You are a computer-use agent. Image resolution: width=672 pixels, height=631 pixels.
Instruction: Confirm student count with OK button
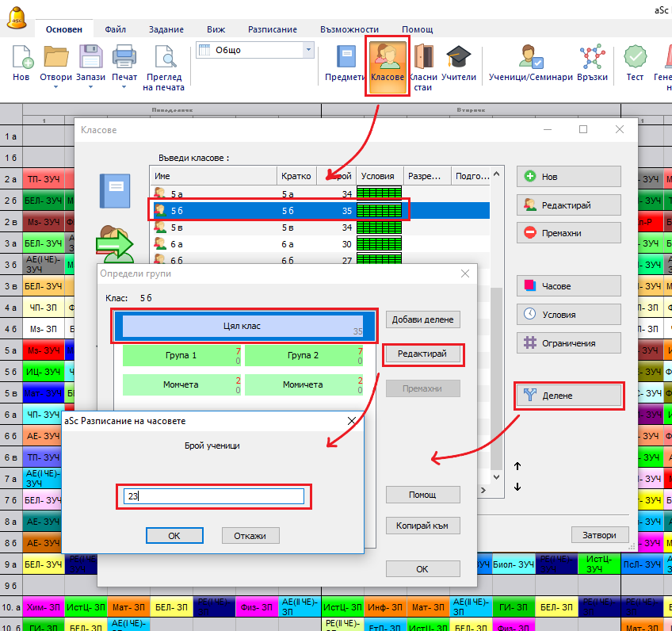(174, 536)
